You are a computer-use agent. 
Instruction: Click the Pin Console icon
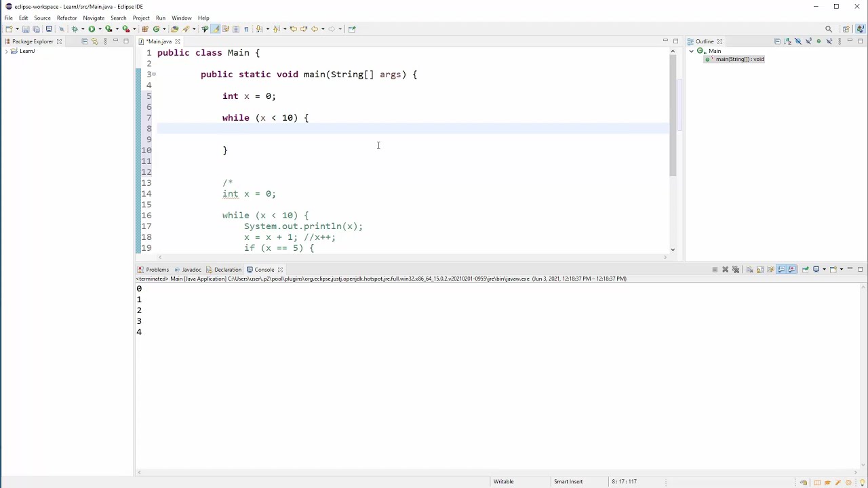806,270
